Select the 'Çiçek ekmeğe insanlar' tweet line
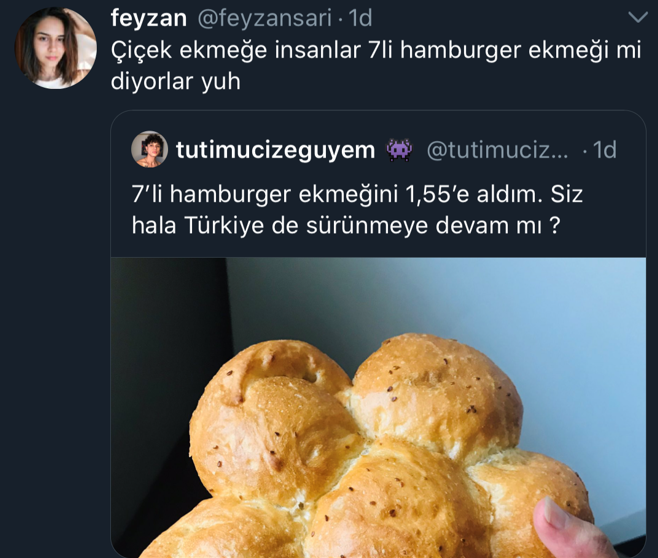This screenshot has height=558, width=658. (376, 50)
